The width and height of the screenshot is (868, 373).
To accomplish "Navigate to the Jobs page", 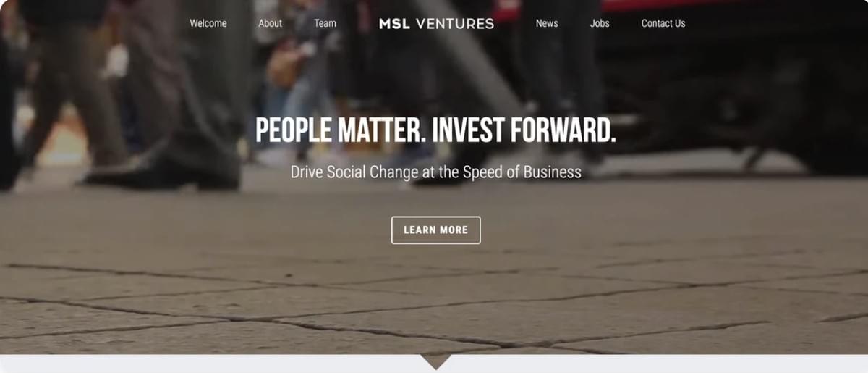I will (600, 23).
